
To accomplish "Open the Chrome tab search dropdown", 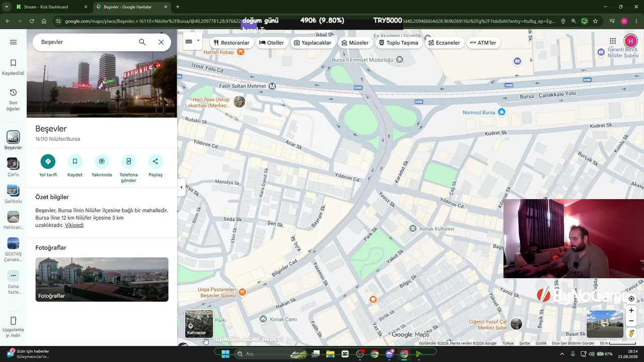I will (6, 7).
